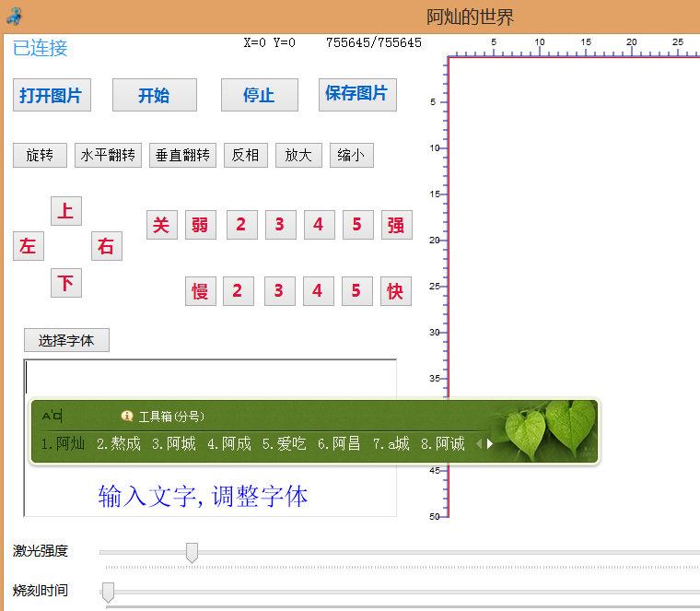Choose IME candidate 1.阿灿
This screenshot has height=611, width=700.
[63, 444]
